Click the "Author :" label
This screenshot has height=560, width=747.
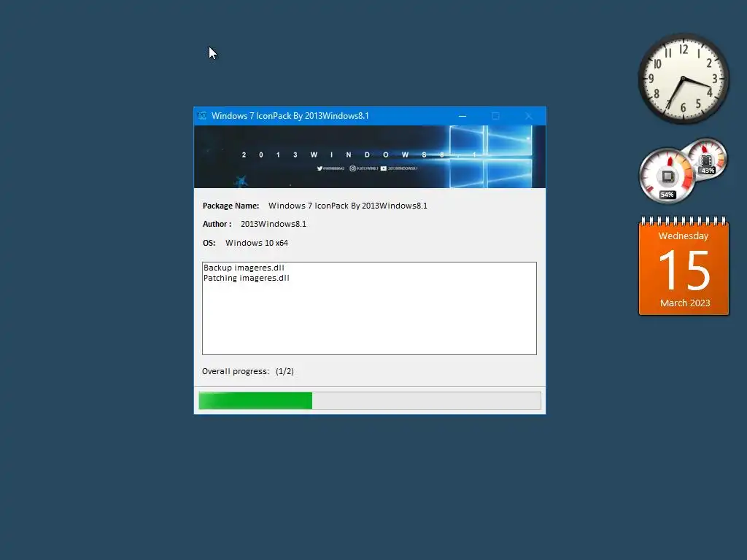point(217,224)
